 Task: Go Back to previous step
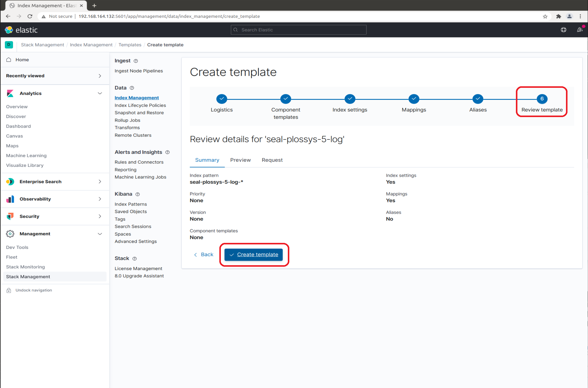click(204, 255)
